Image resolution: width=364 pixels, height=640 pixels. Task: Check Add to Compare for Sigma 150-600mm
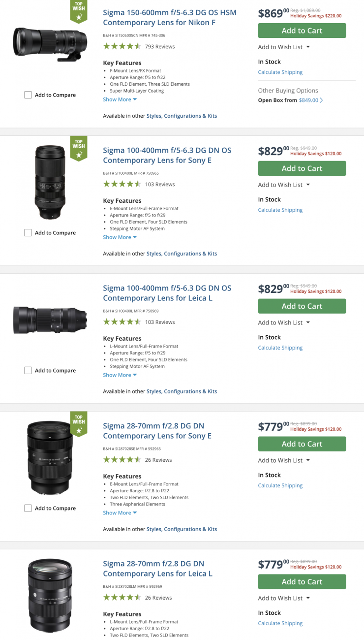[x=28, y=95]
